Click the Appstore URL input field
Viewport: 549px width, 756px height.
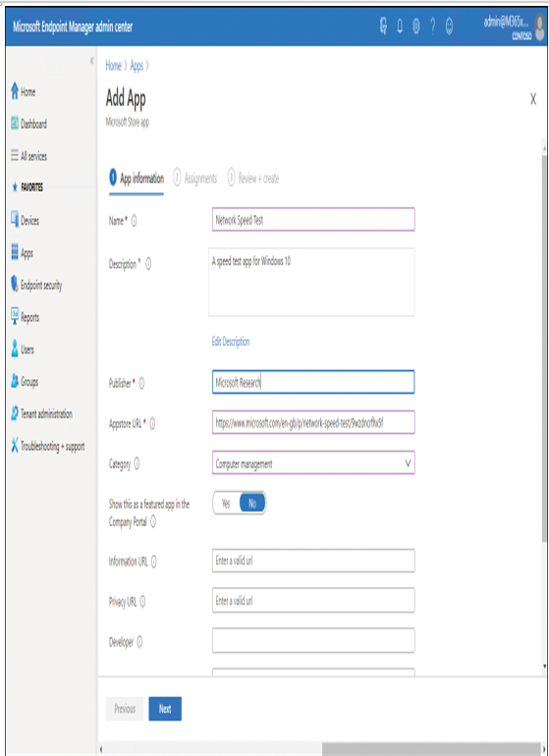[x=313, y=422]
